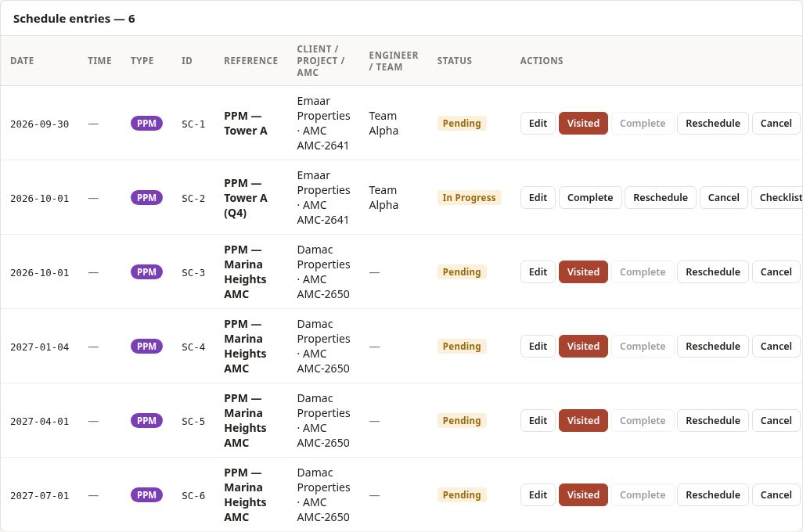Reschedule the SC-5 entry
This screenshot has height=532, width=803.
point(712,420)
